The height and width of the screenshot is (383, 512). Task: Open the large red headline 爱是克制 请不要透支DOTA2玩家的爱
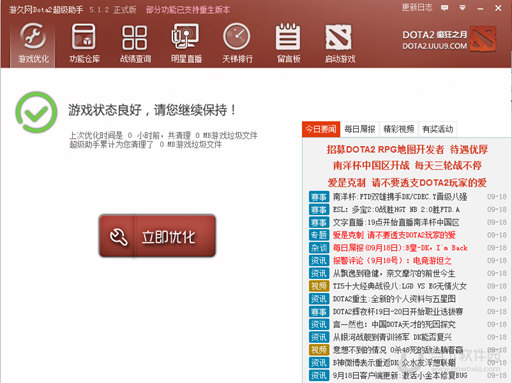pyautogui.click(x=407, y=182)
